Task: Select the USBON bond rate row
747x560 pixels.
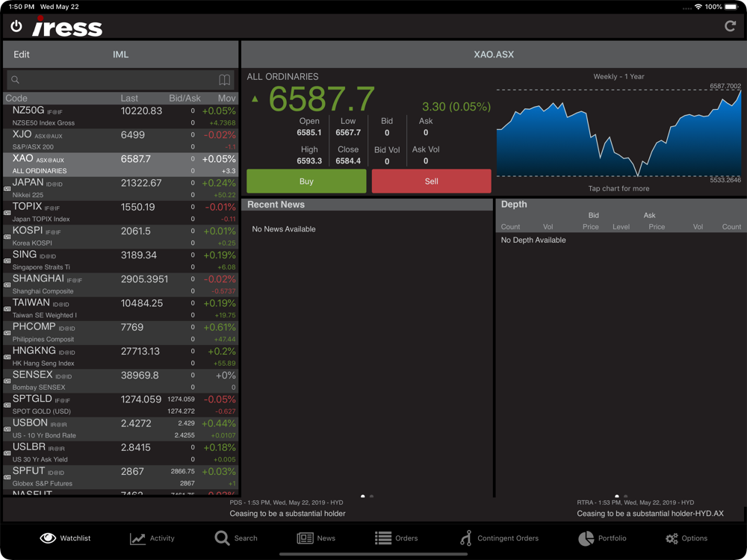Action: (120, 429)
